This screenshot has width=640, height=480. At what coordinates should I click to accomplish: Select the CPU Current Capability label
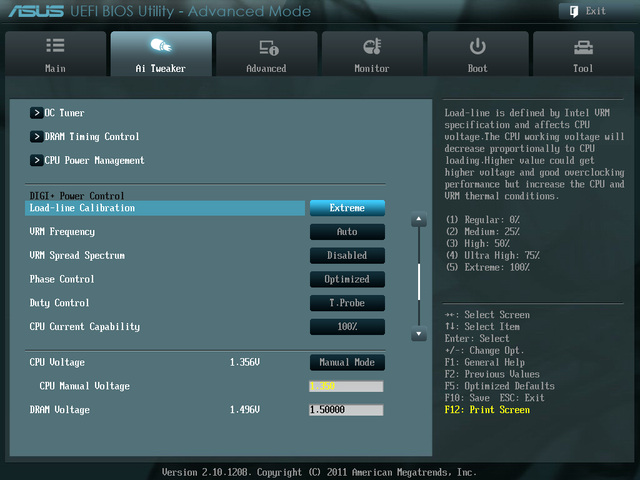coord(84,327)
